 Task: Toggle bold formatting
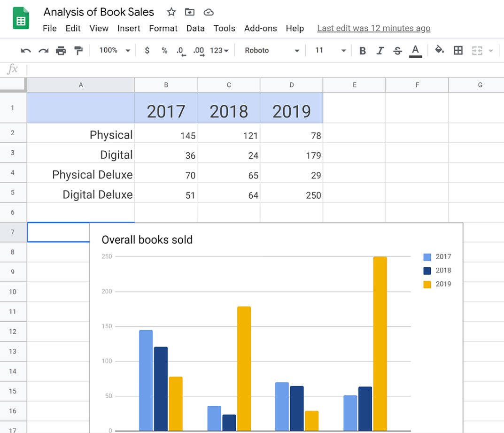click(362, 51)
